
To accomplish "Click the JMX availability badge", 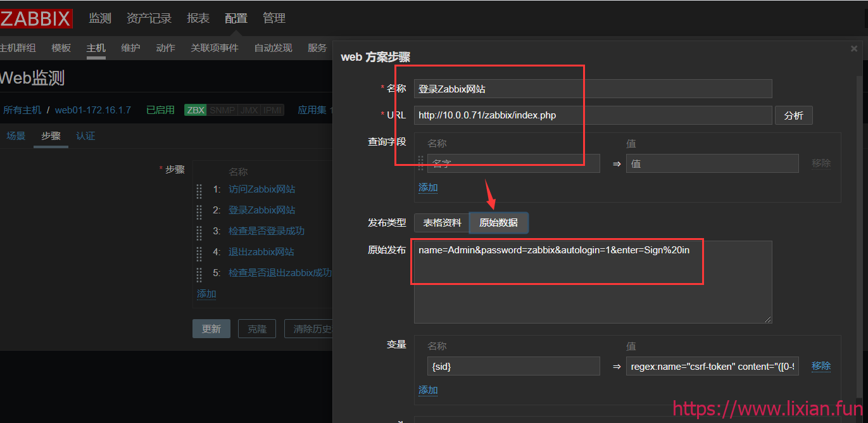I will pos(249,110).
